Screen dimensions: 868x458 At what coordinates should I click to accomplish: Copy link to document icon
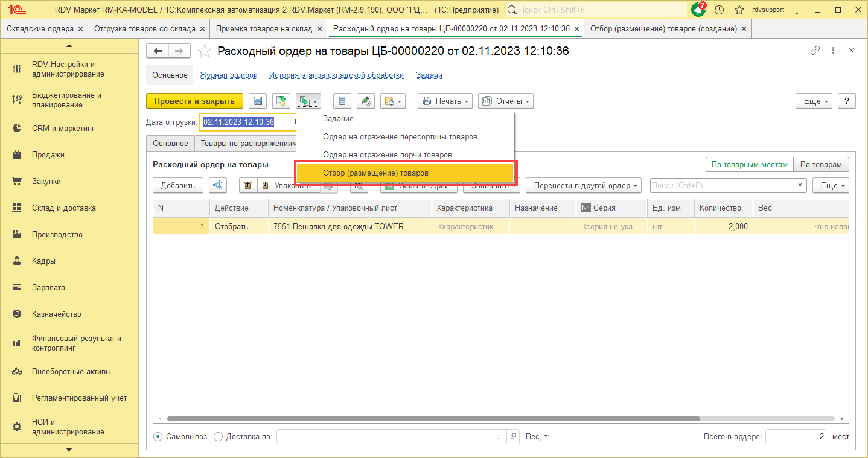[815, 51]
